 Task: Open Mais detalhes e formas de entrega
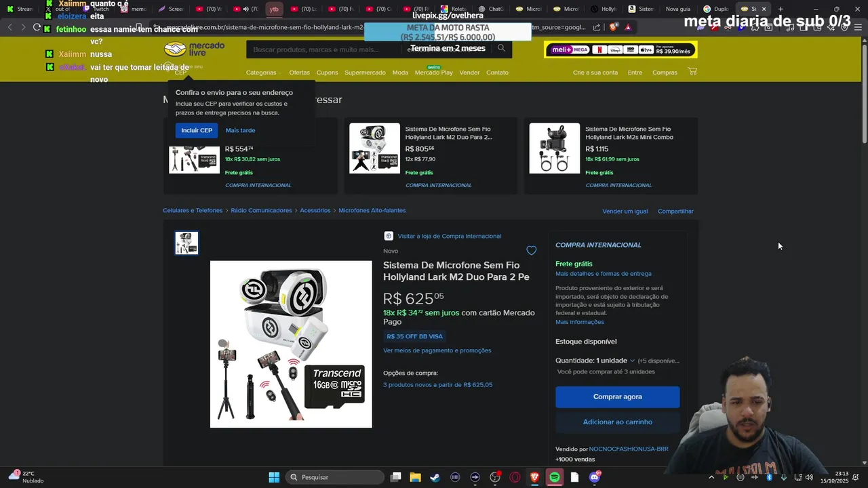(x=604, y=273)
